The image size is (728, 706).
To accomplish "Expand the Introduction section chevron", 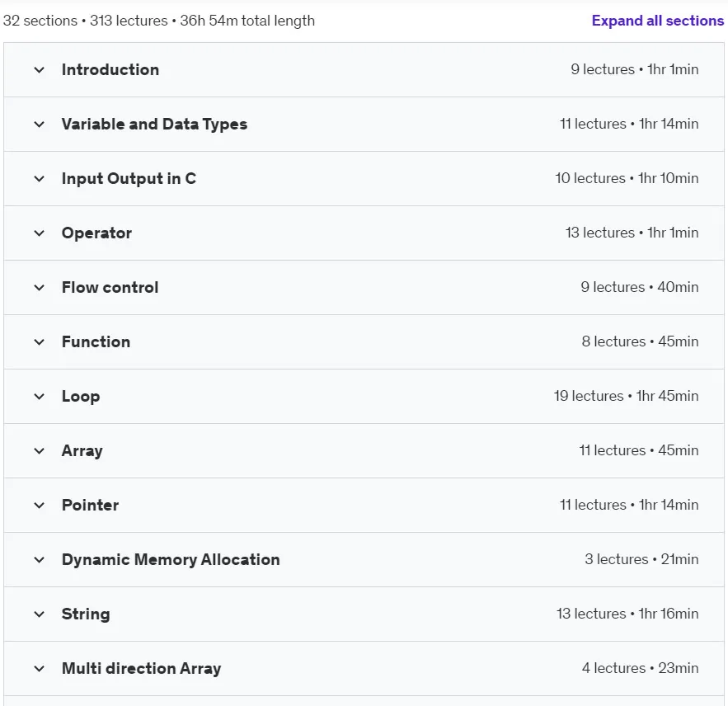I will click(40, 70).
